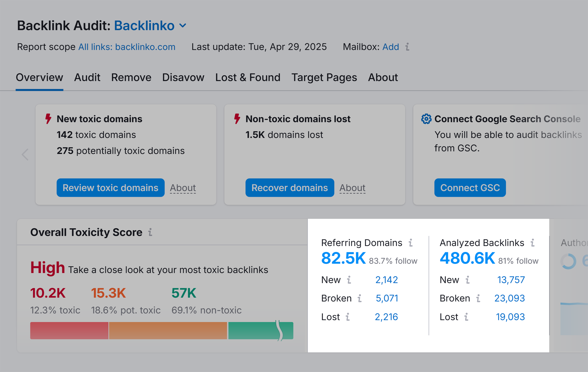
Task: Click Recover domains button
Action: [x=290, y=188]
